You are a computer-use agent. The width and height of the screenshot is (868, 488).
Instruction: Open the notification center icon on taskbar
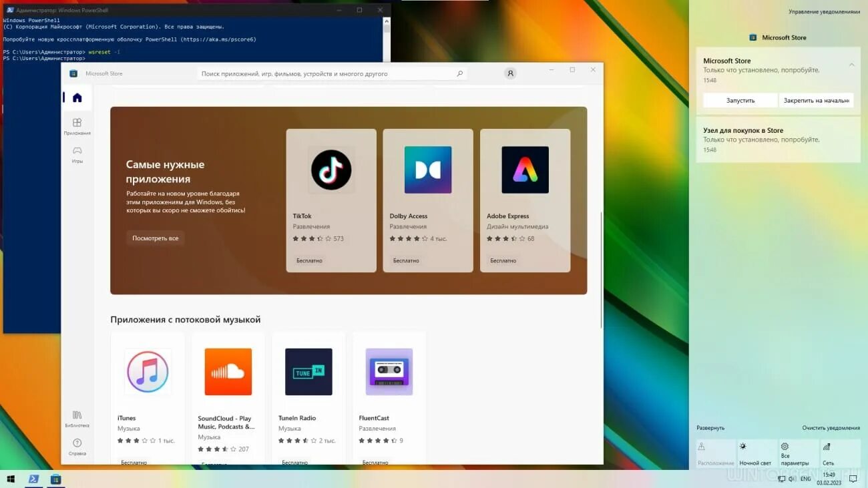pyautogui.click(x=853, y=479)
